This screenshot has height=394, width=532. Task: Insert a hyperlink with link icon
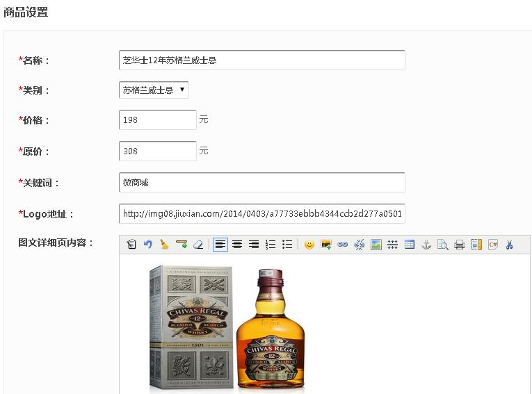tap(342, 245)
